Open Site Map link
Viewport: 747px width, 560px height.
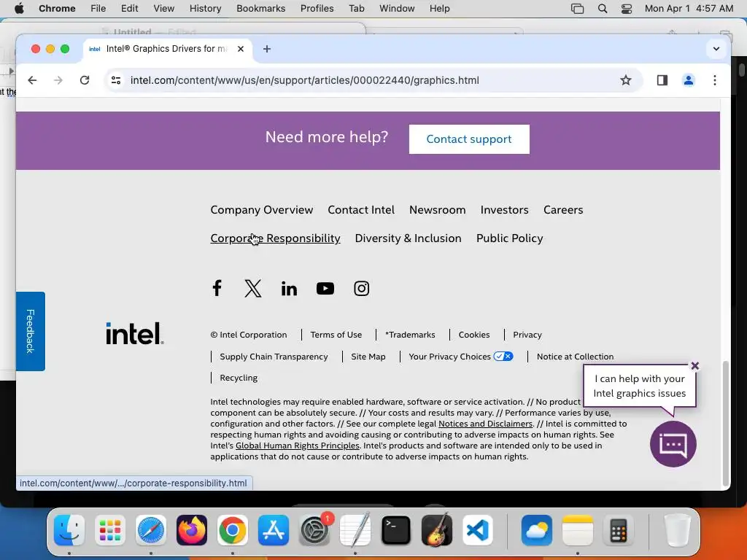point(368,357)
